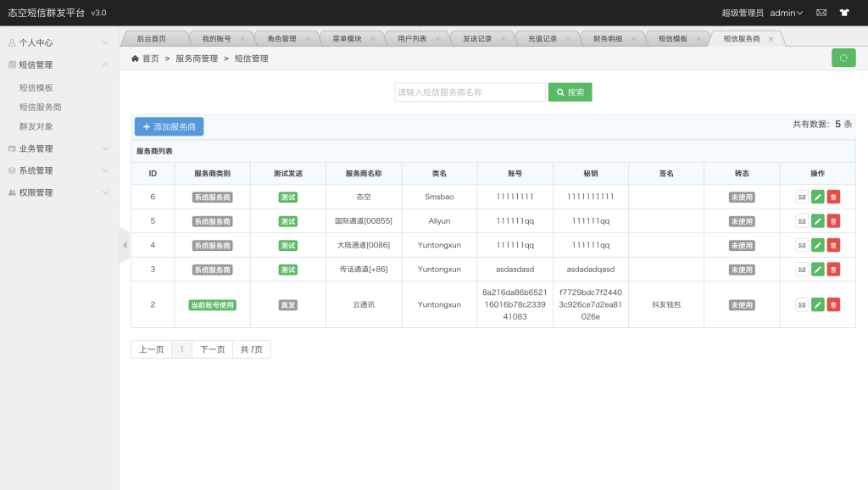Click the envelope icon in the 态空 operation column
868x490 pixels.
coord(801,197)
